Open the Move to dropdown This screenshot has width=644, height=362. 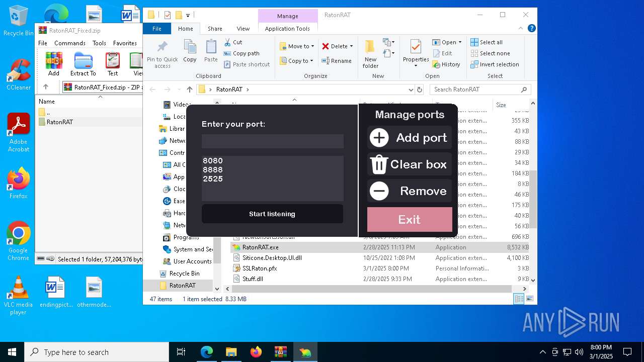tap(297, 46)
